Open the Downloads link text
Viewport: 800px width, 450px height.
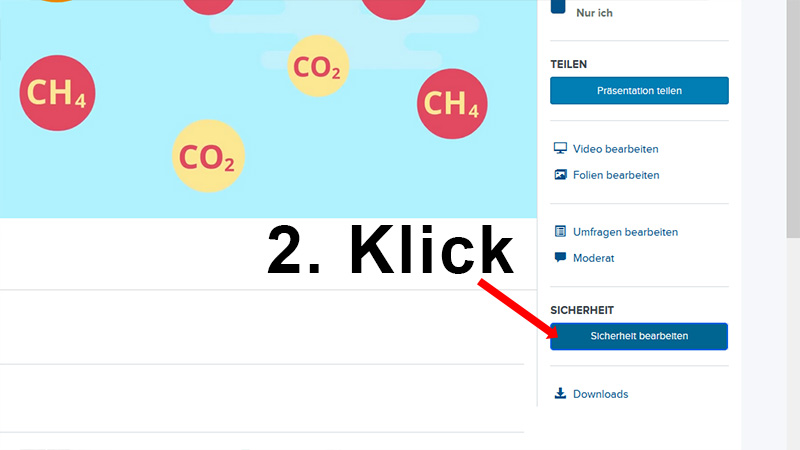600,394
